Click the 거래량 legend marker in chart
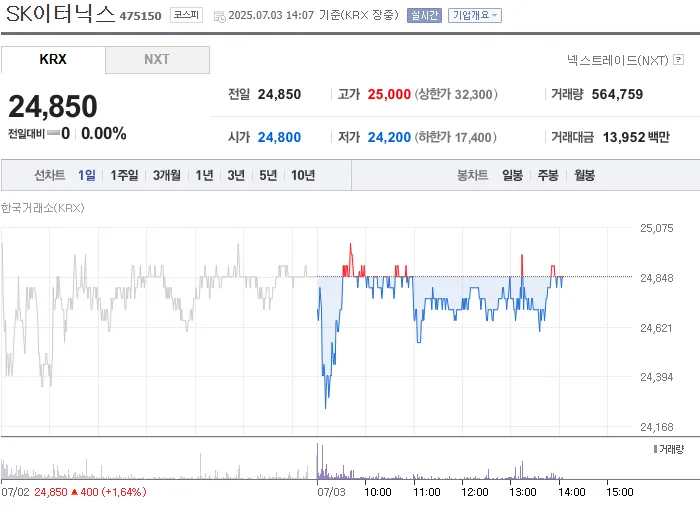The image size is (700, 515). [x=655, y=449]
